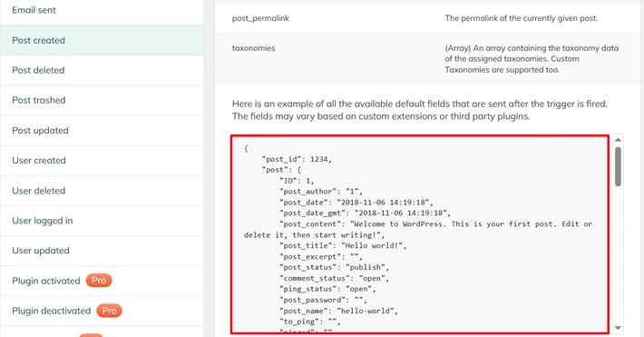The height and width of the screenshot is (337, 644).
Task: Click the Pro badge beside Plugin deactivated
Action: (109, 311)
